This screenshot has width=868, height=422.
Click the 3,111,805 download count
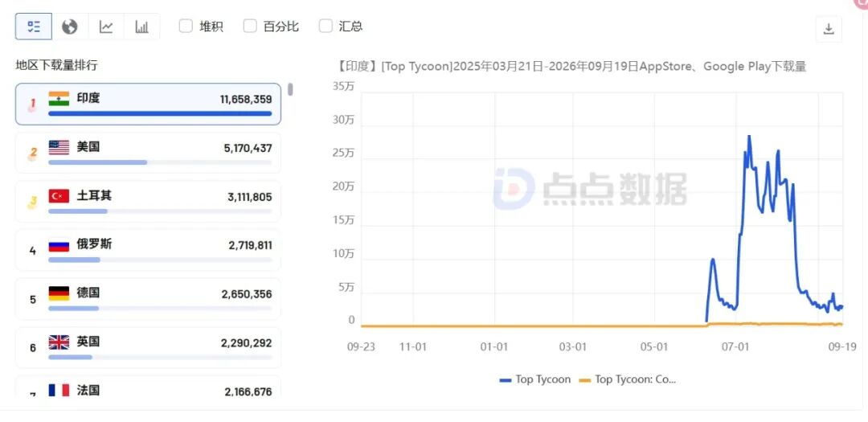250,197
